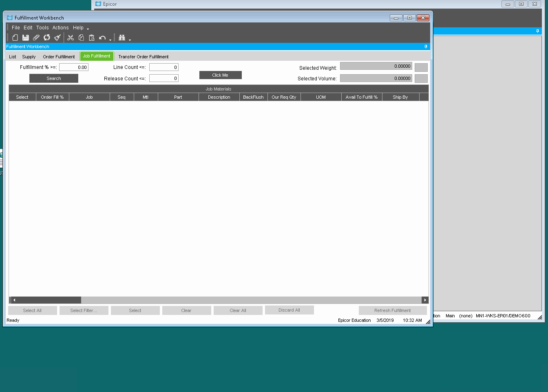The image size is (548, 392).
Task: Click the Release Count input field
Action: (x=164, y=78)
